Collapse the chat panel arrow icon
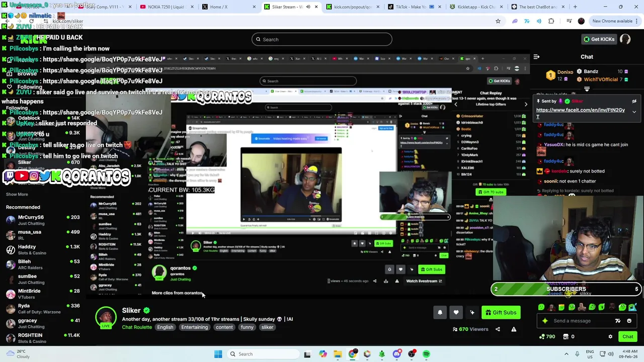Image resolution: width=644 pixels, height=362 pixels. 536,57
